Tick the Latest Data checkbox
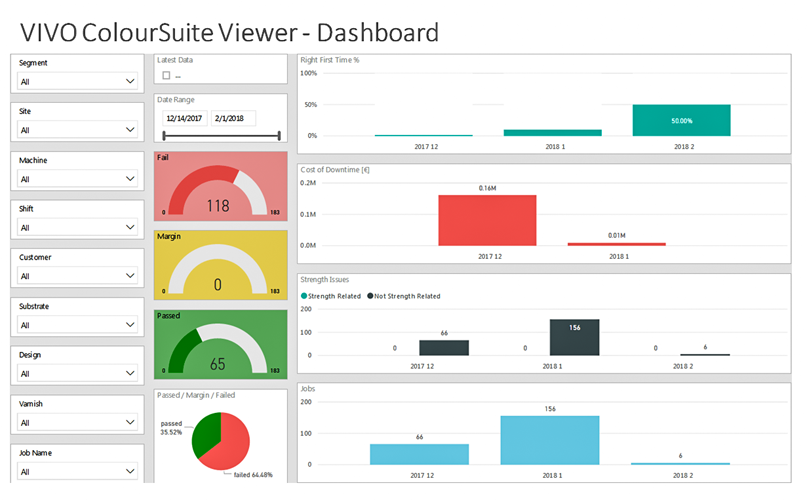The image size is (807, 500). [166, 76]
